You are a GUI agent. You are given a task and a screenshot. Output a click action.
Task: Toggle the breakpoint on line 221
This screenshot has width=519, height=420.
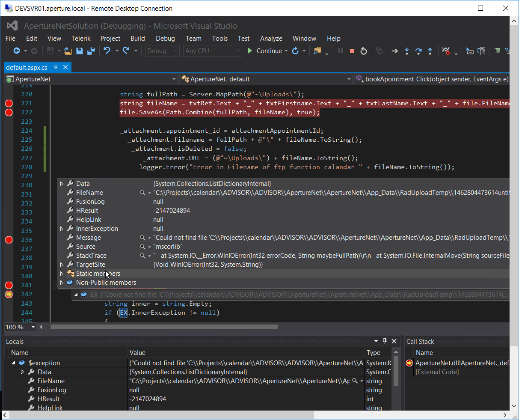tap(9, 103)
